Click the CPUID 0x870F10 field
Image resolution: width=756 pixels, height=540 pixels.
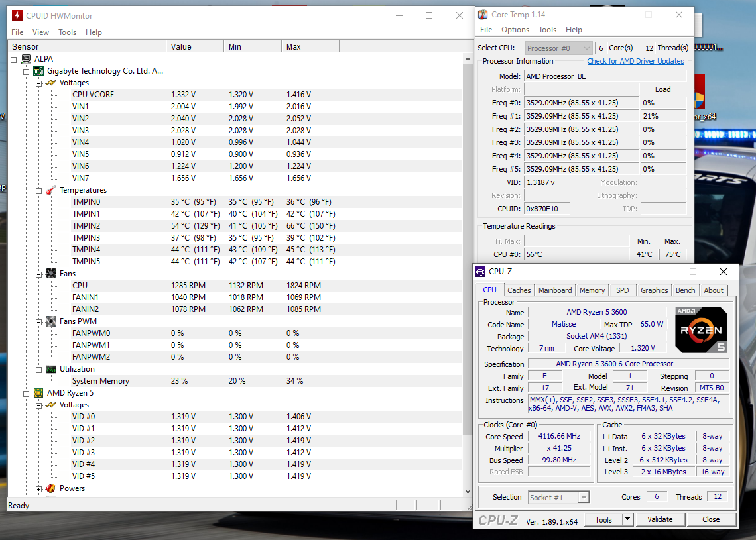(x=546, y=209)
